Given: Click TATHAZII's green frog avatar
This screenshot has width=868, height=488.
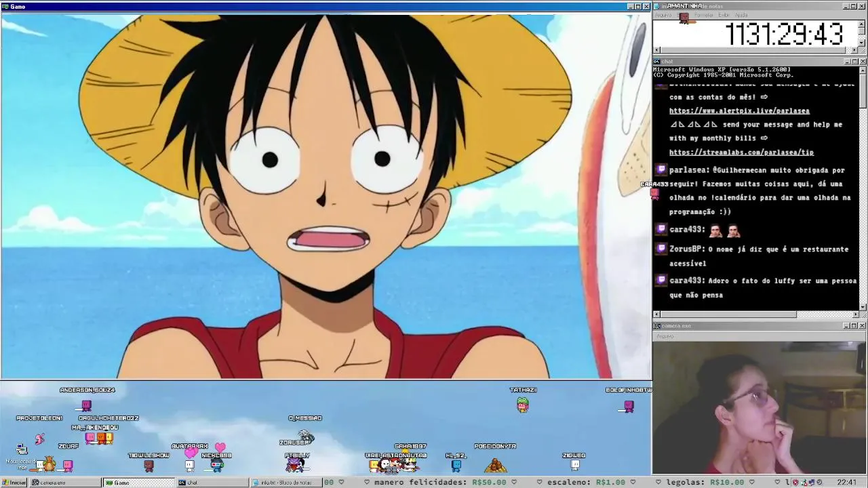Looking at the screenshot, I should [523, 405].
